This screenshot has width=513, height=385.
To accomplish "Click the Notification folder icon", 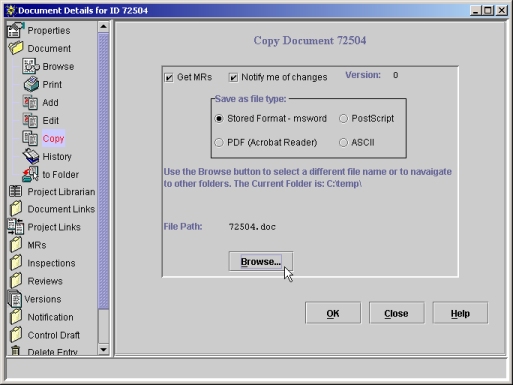I will [16, 317].
